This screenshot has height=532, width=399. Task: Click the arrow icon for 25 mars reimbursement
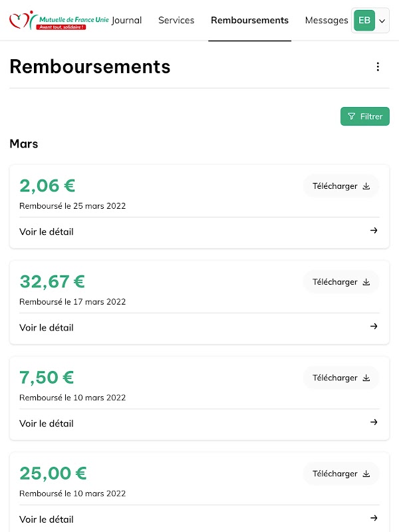pos(374,231)
